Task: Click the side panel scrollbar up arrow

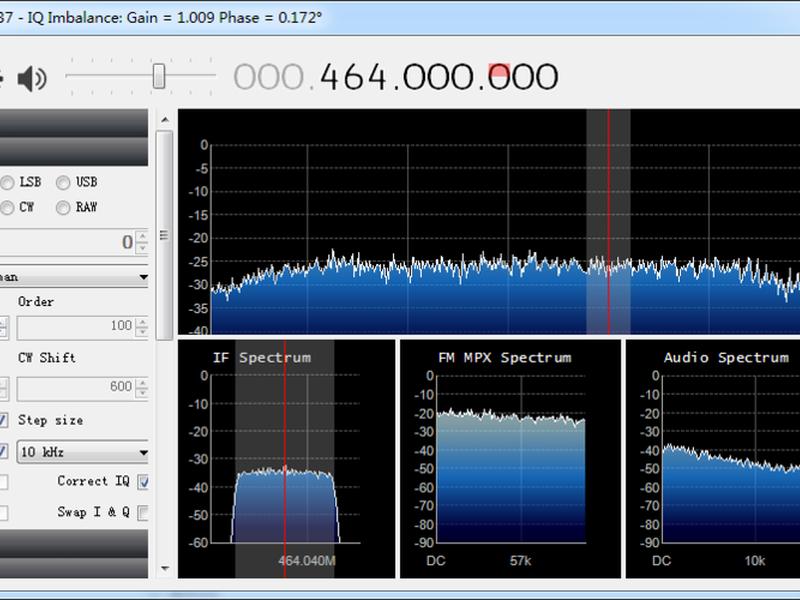Action: 165,120
